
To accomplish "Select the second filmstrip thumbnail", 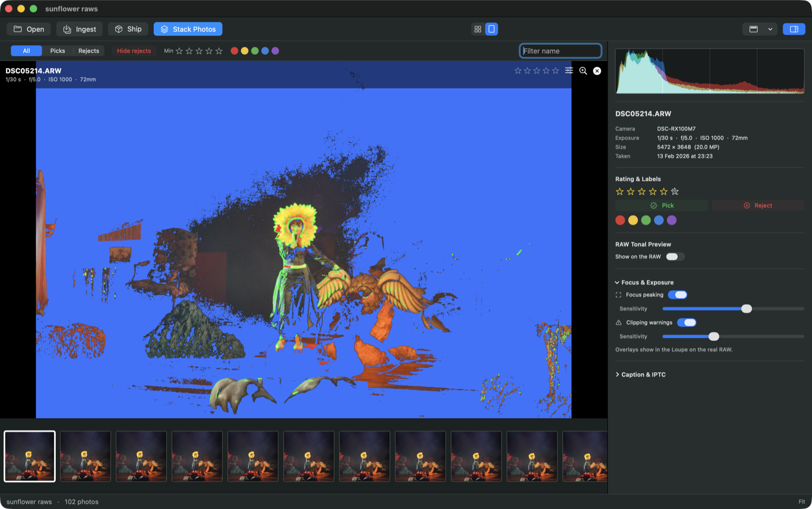I will pyautogui.click(x=86, y=456).
